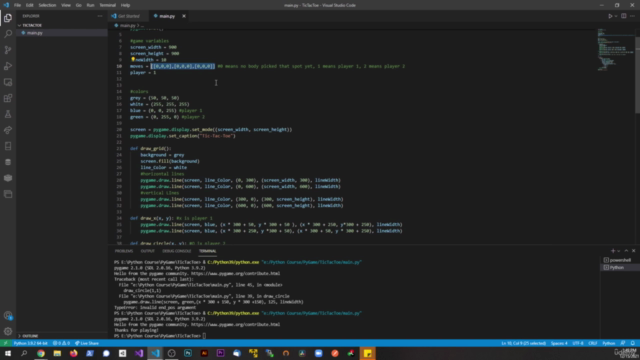Open the Testing flask view
640x360 pixels.
[8, 114]
